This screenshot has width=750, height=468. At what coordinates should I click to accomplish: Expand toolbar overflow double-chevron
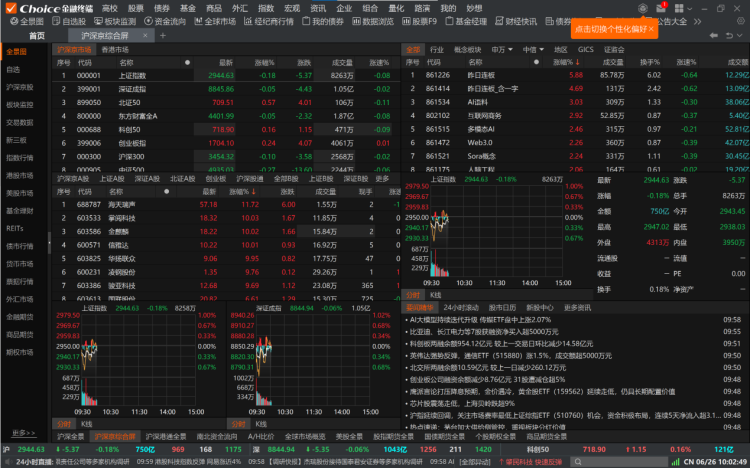pos(697,22)
